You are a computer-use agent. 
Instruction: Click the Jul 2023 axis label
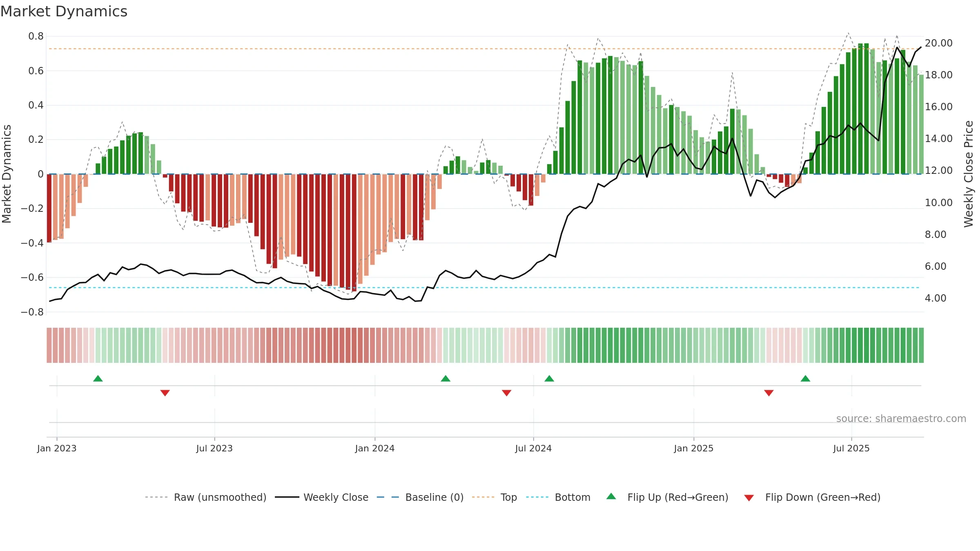(214, 448)
